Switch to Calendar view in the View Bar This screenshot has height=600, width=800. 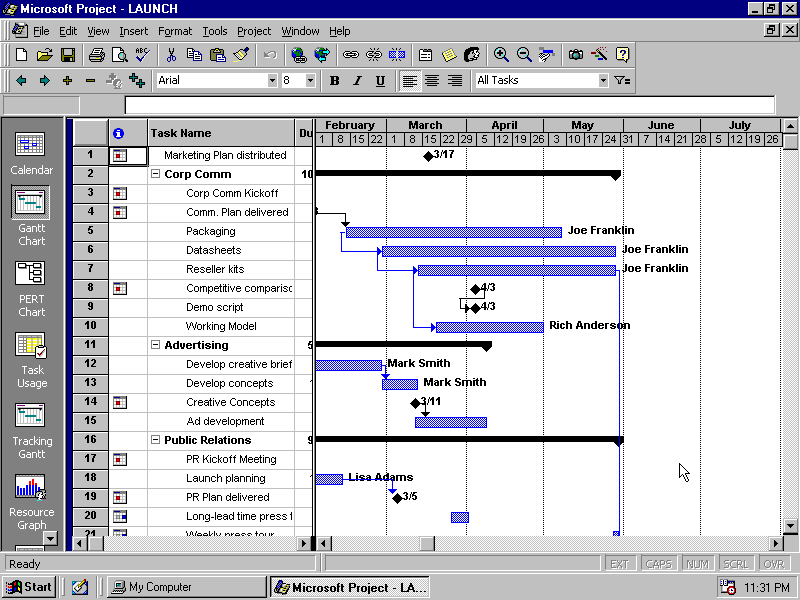[x=31, y=153]
